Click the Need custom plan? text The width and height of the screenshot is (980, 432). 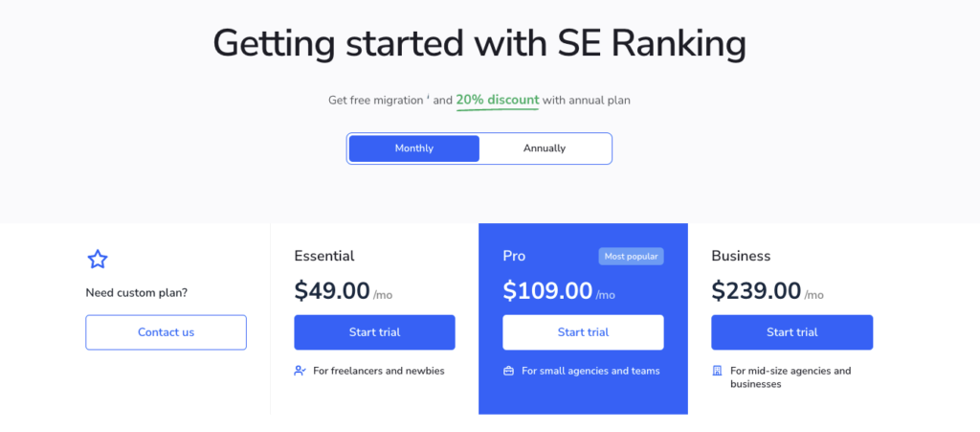point(137,293)
